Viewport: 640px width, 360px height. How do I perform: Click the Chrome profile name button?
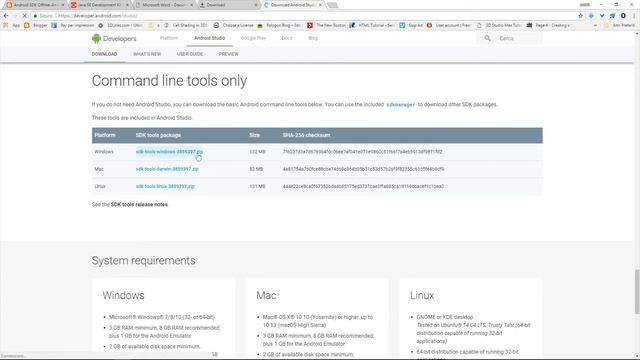[584, 5]
